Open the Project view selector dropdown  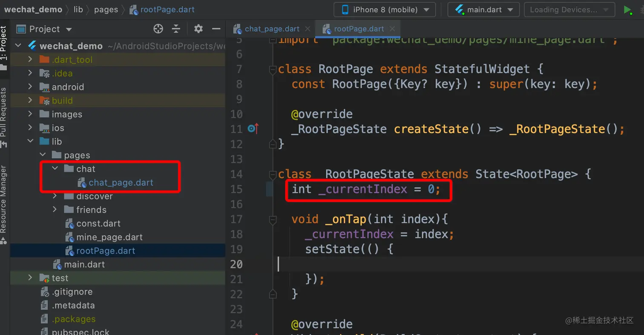click(x=45, y=29)
